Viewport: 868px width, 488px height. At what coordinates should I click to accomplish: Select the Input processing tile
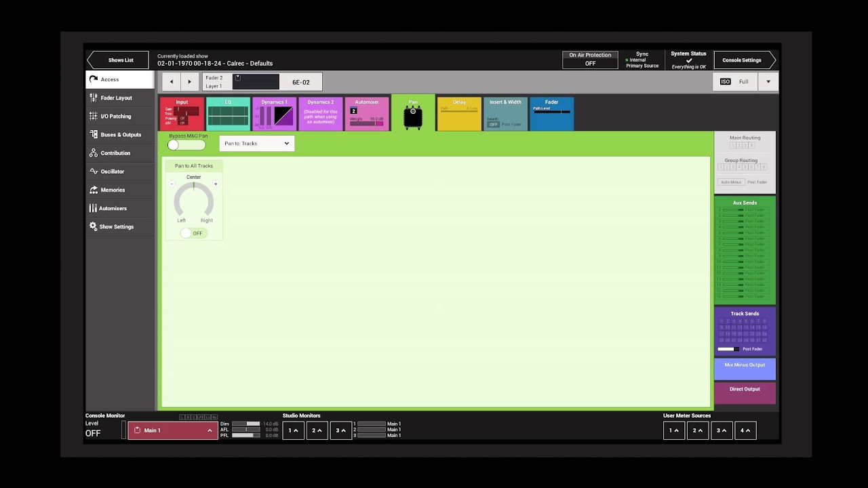[182, 114]
